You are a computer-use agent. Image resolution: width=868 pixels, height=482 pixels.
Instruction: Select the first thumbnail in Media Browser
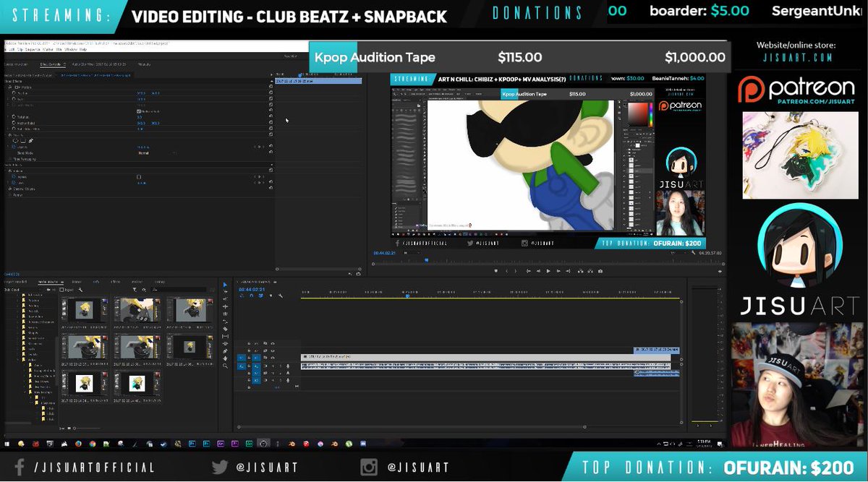click(85, 311)
